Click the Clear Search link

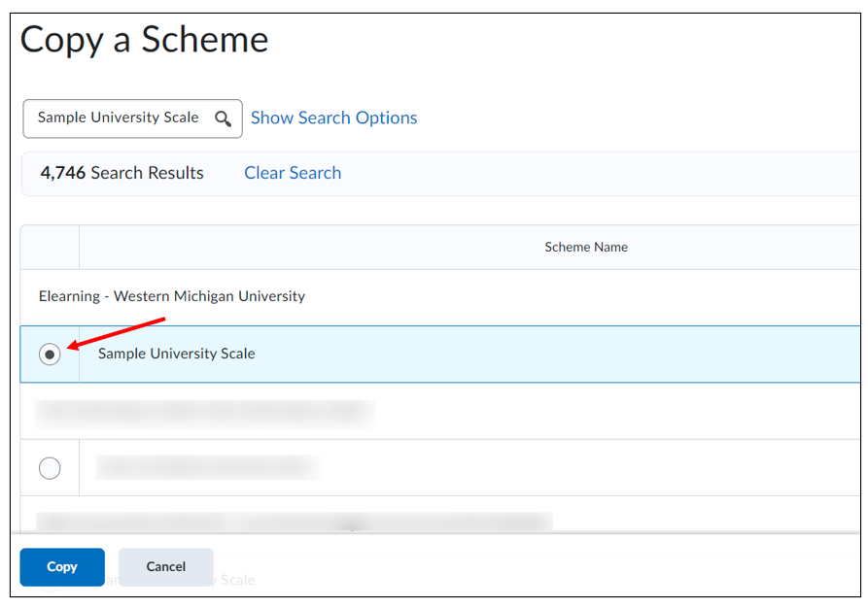293,173
